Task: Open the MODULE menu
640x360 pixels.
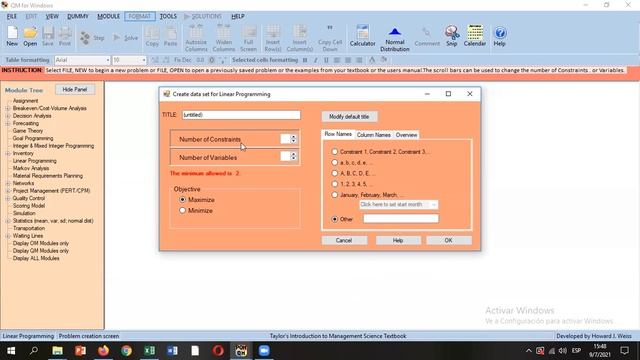Action: click(x=108, y=16)
